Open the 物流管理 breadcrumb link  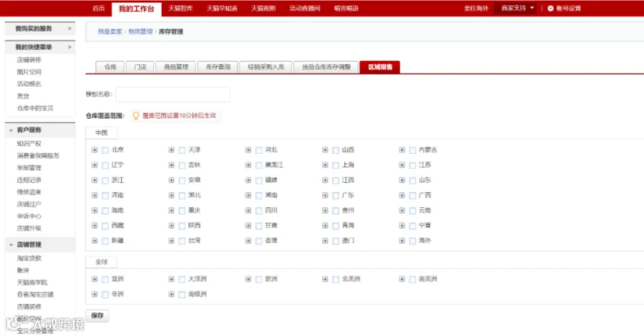click(x=140, y=31)
